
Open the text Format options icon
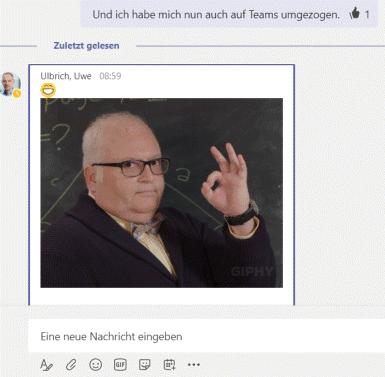click(46, 365)
